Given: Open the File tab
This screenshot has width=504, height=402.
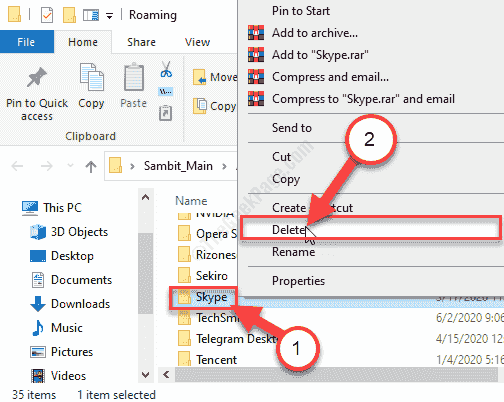Looking at the screenshot, I should (27, 42).
